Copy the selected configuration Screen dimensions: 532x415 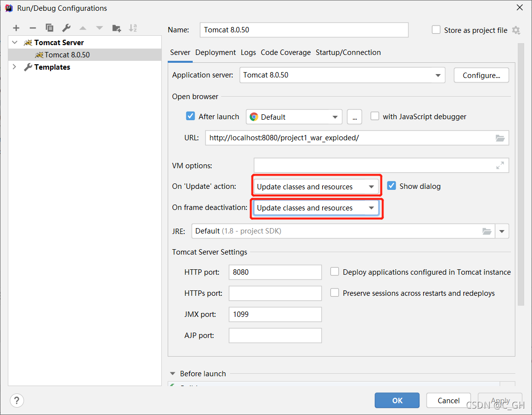click(49, 28)
